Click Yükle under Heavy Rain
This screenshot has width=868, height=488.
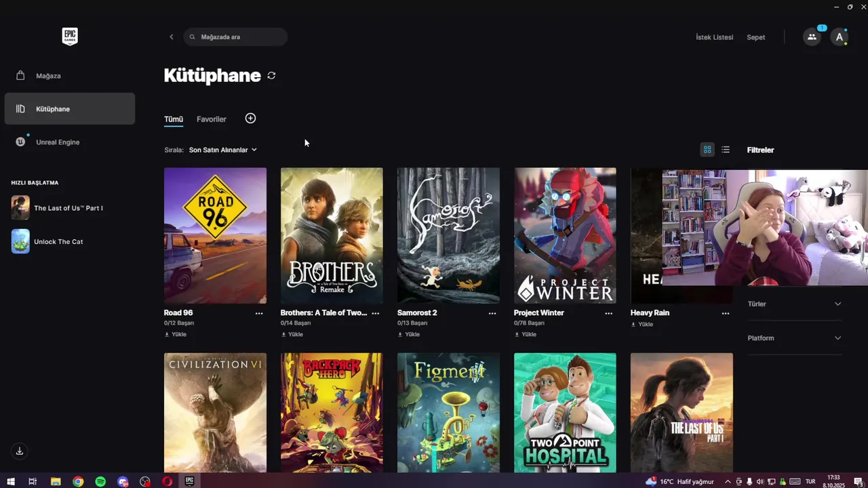click(642, 325)
